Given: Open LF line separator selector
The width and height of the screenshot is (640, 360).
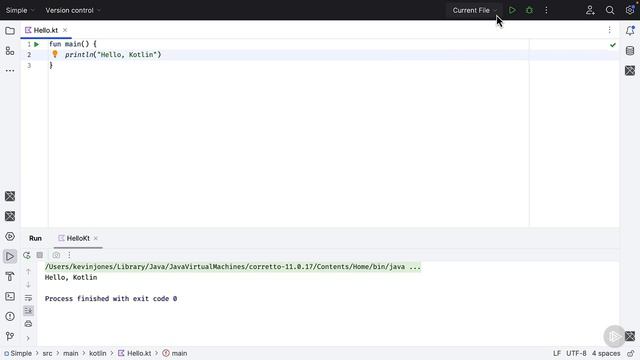Looking at the screenshot, I should [557, 353].
